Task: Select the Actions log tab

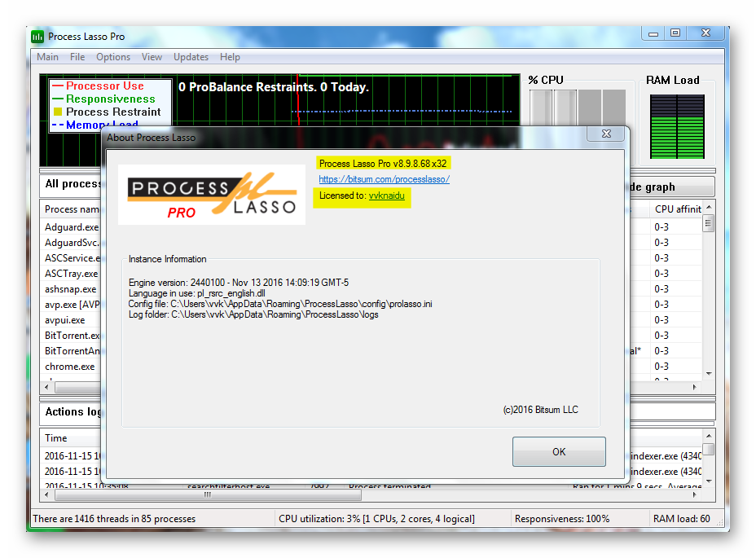Action: (x=73, y=412)
